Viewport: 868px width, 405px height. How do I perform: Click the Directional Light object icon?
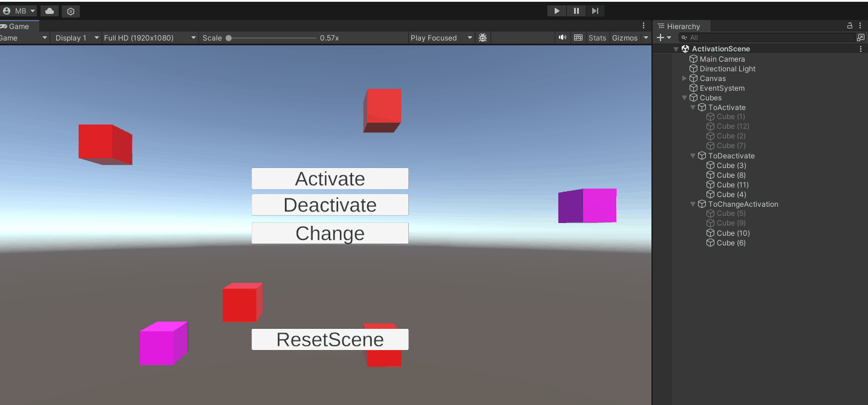694,69
